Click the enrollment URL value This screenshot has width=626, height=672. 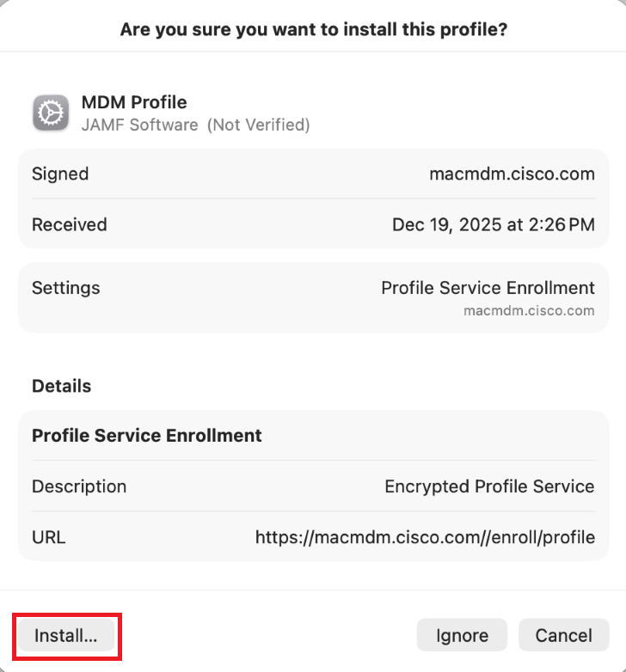coord(425,538)
